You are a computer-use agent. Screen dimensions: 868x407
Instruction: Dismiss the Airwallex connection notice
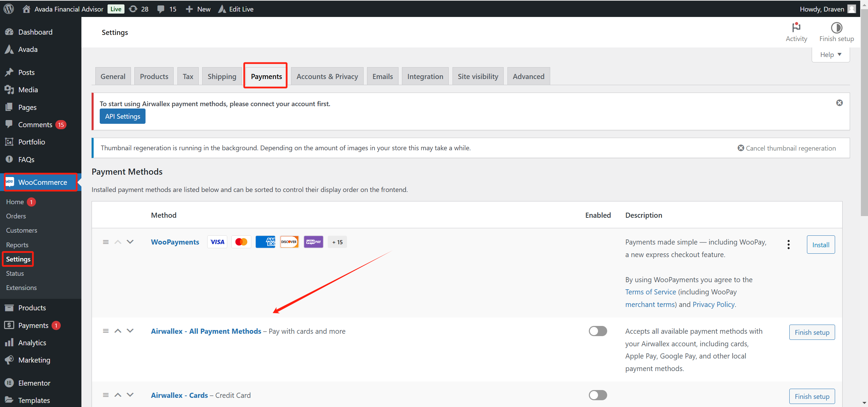839,102
